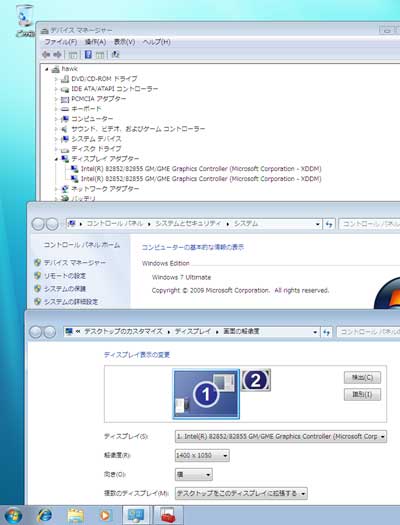This screenshot has width=400, height=525.
Task: Open the 向き(O) orientation dropdown
Action: pos(194,474)
